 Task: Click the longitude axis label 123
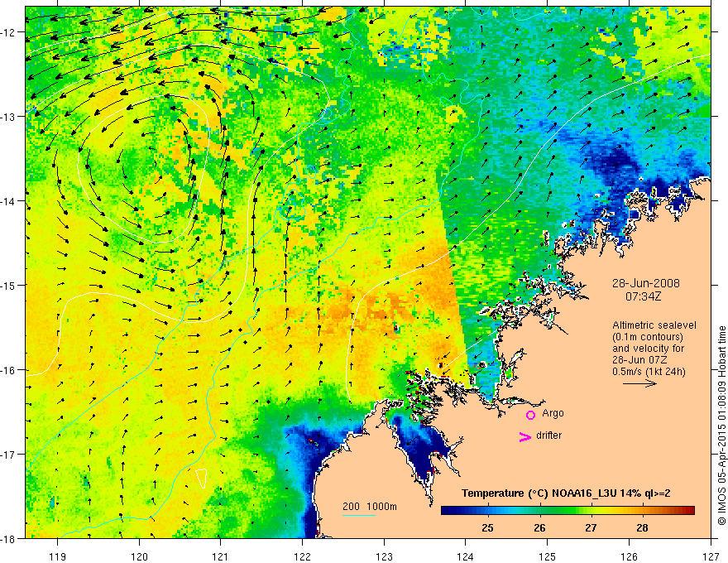(384, 556)
